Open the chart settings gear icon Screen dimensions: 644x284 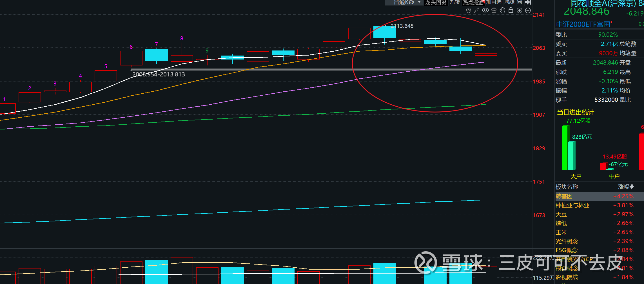pyautogui.click(x=469, y=10)
